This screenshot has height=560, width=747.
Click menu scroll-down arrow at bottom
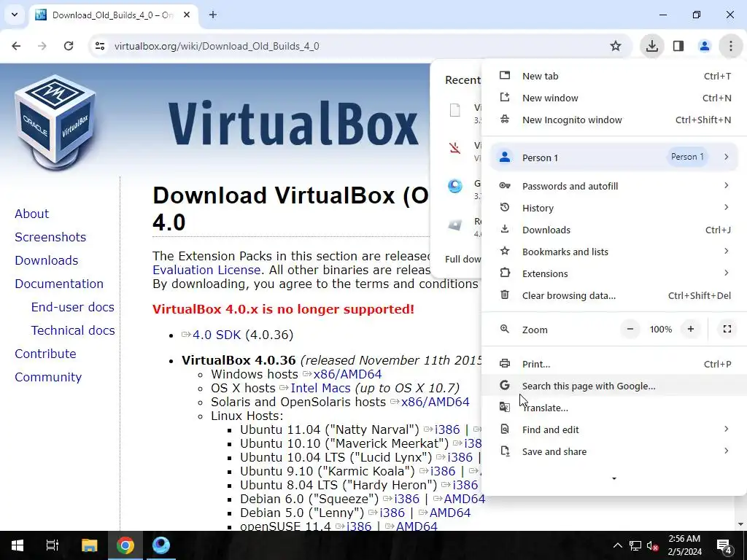click(614, 478)
